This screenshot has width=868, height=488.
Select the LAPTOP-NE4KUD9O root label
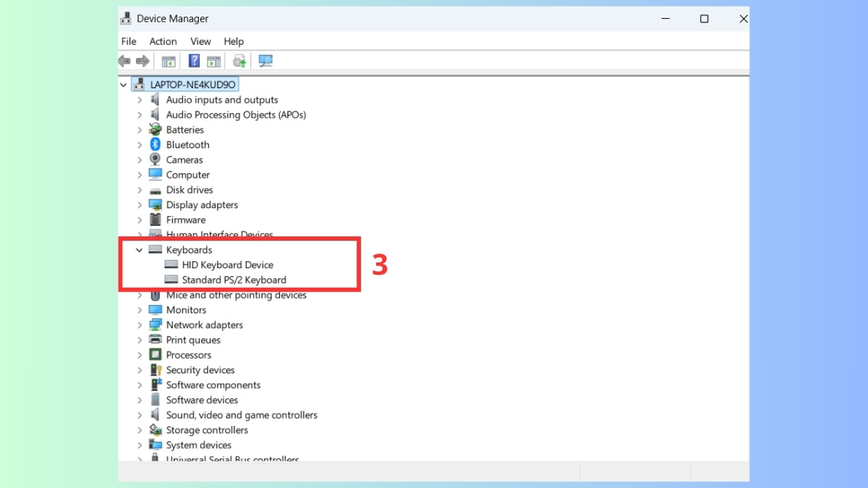coord(193,85)
